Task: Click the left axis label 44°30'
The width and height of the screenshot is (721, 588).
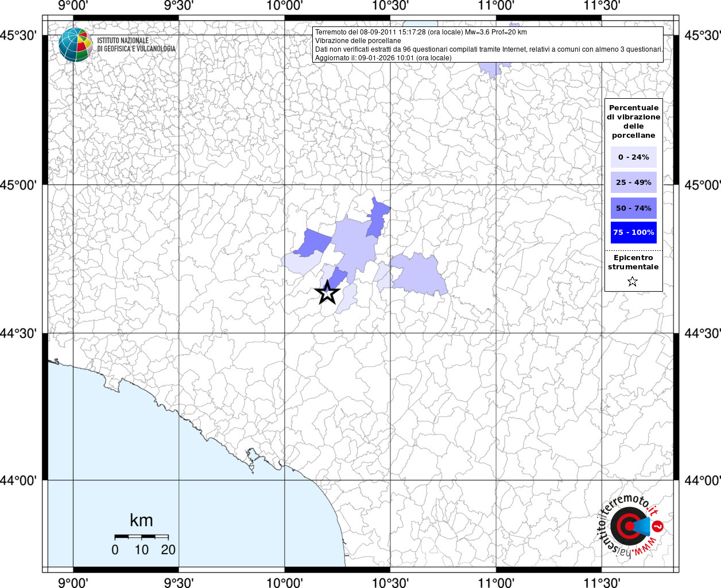Action: 19,333
